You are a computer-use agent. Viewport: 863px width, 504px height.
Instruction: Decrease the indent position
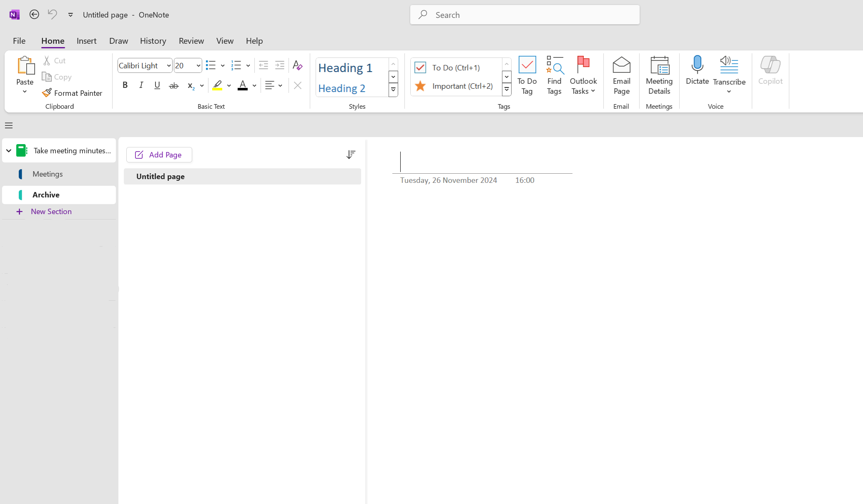tap(263, 65)
